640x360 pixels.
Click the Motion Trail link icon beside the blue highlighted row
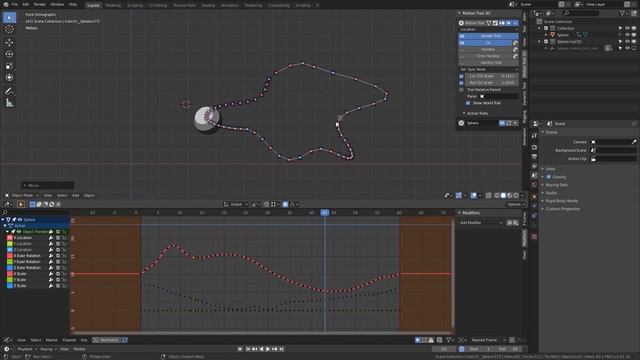pos(515,42)
